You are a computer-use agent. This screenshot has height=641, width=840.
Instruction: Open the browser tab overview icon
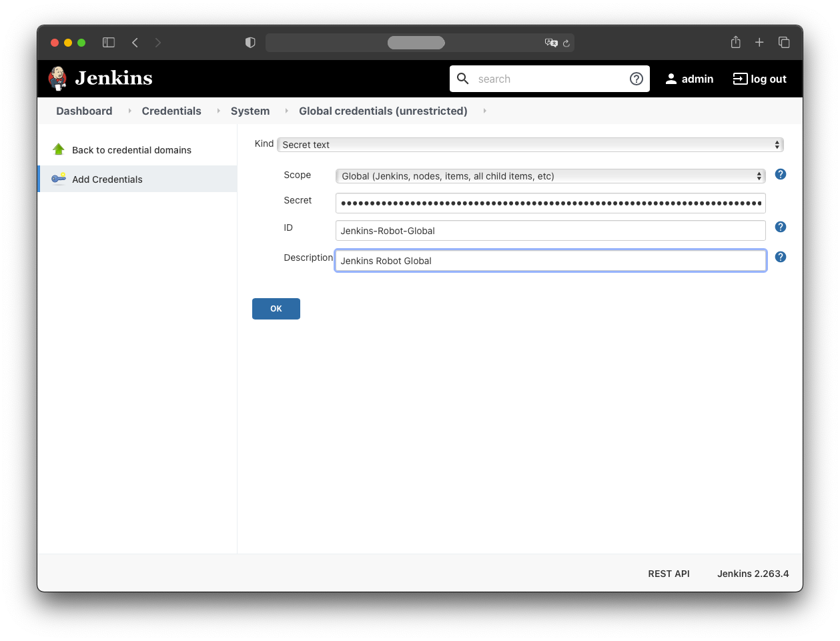tap(784, 43)
